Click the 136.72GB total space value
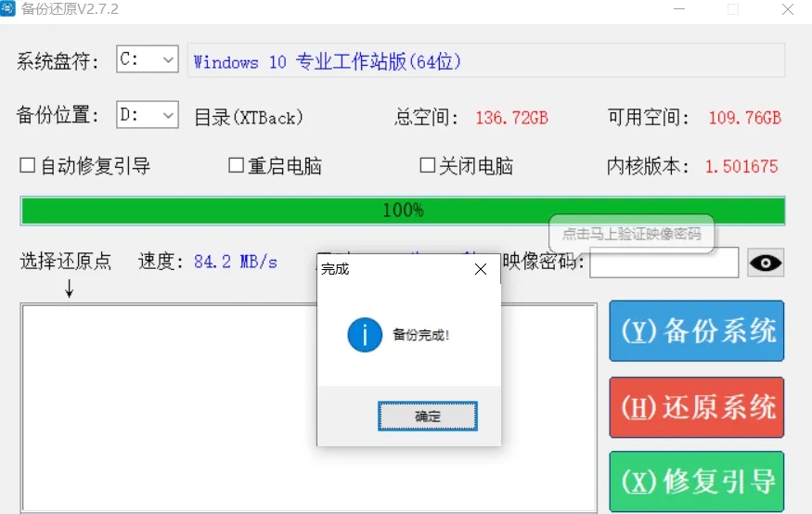812x514 pixels. [511, 118]
